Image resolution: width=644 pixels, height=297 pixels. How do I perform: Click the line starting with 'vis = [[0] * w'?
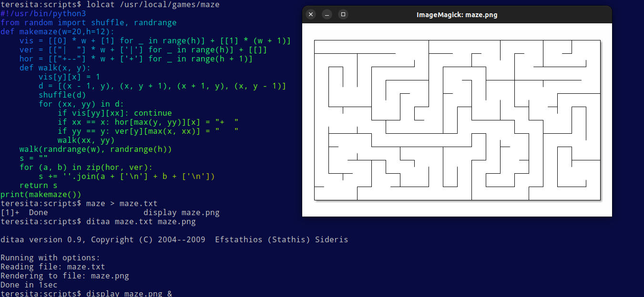point(155,41)
